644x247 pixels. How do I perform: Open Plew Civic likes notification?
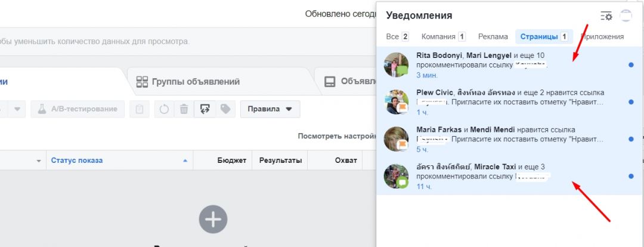(x=509, y=101)
